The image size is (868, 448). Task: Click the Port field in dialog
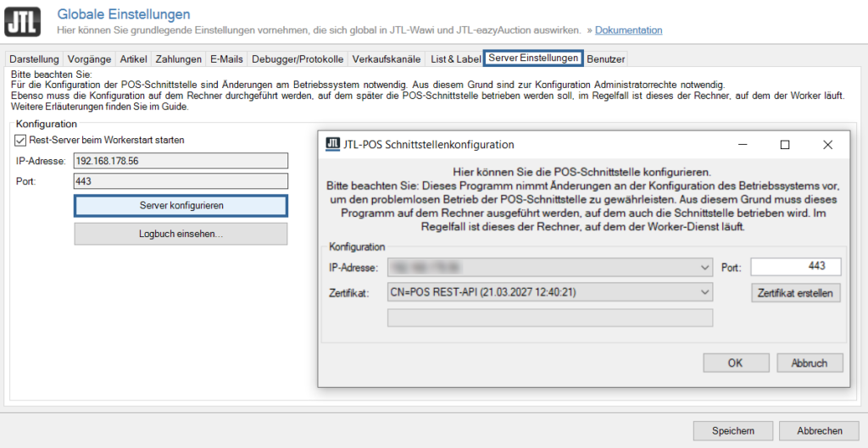coord(795,268)
